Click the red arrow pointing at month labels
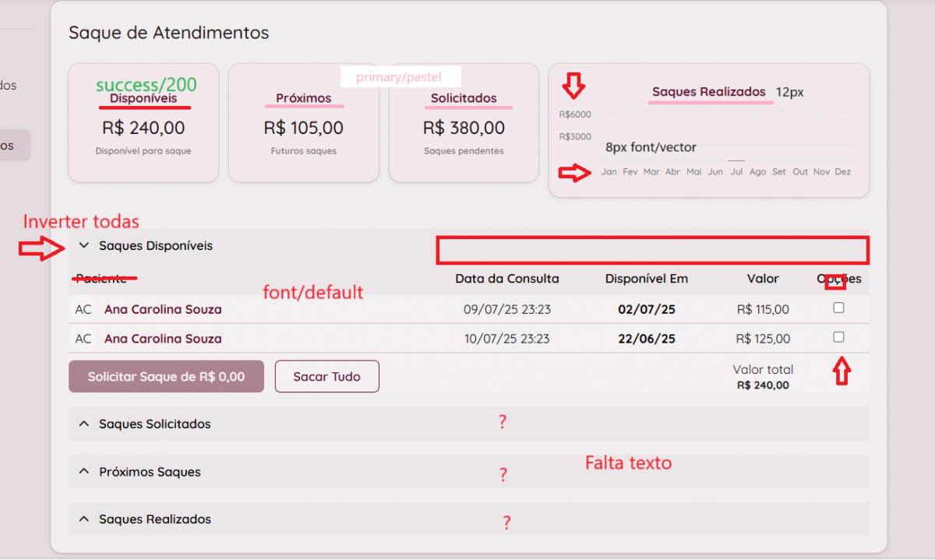 pyautogui.click(x=575, y=174)
